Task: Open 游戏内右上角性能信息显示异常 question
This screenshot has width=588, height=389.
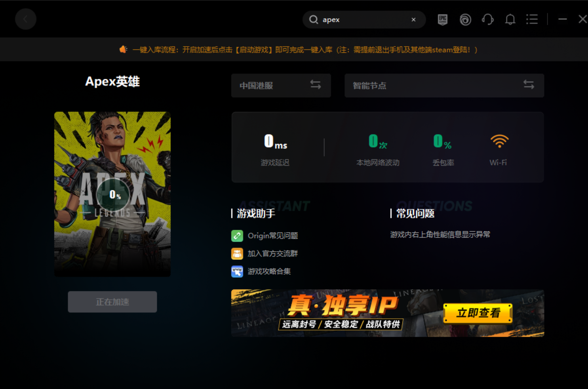Action: tap(440, 235)
